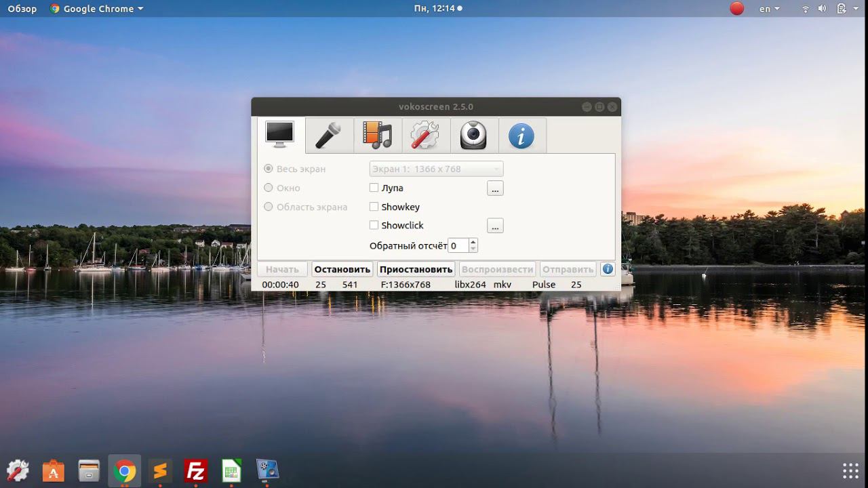Maximize the vokoscreen window

599,107
